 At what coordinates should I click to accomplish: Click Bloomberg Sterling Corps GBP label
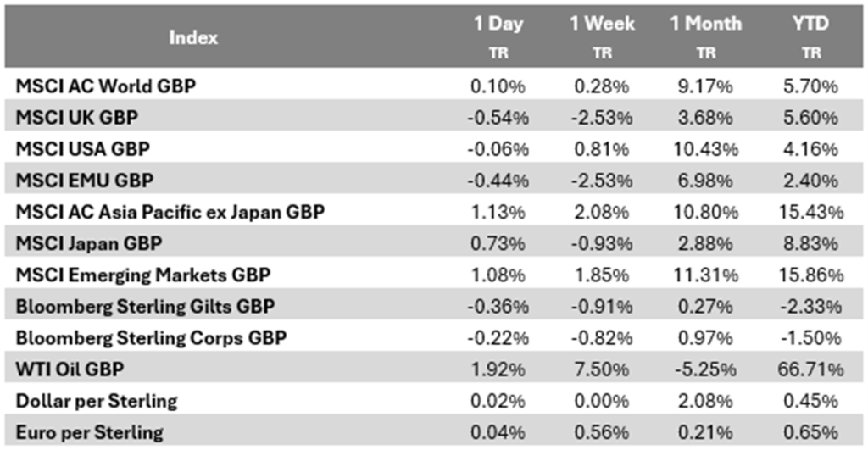pos(151,338)
